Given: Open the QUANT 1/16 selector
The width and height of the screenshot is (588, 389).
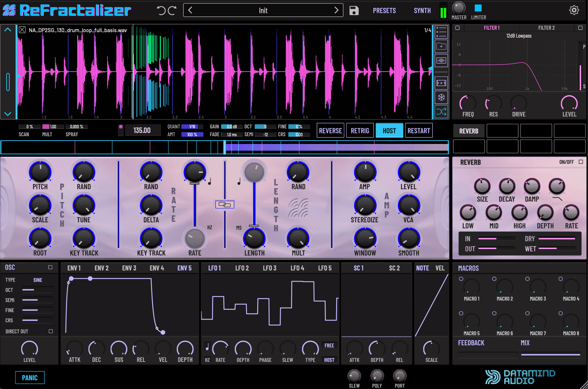Looking at the screenshot, I should click(x=192, y=127).
